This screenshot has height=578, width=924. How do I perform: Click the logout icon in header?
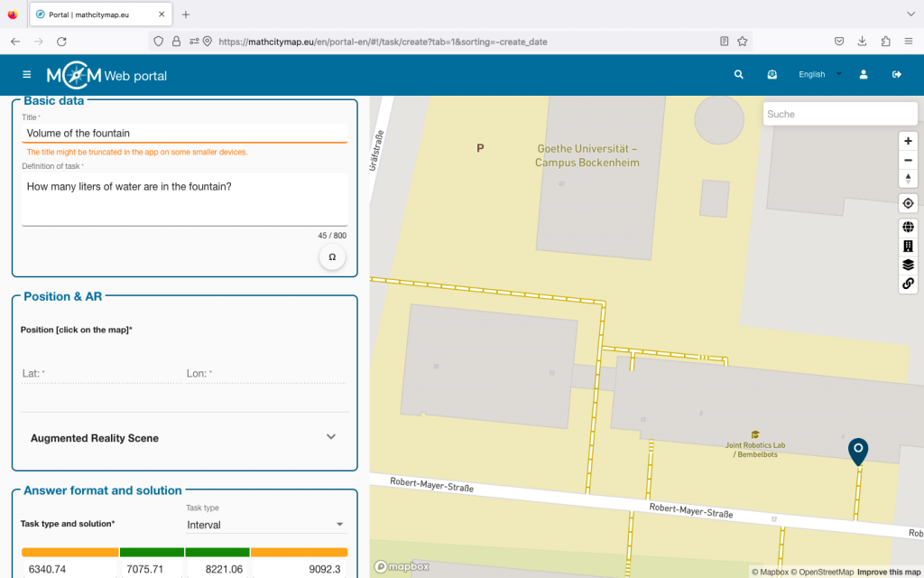(x=897, y=75)
